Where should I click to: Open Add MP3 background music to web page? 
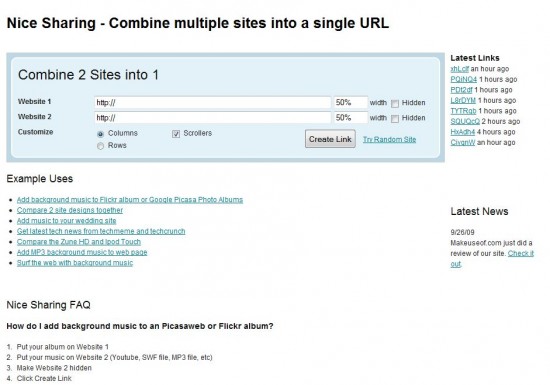click(x=82, y=252)
